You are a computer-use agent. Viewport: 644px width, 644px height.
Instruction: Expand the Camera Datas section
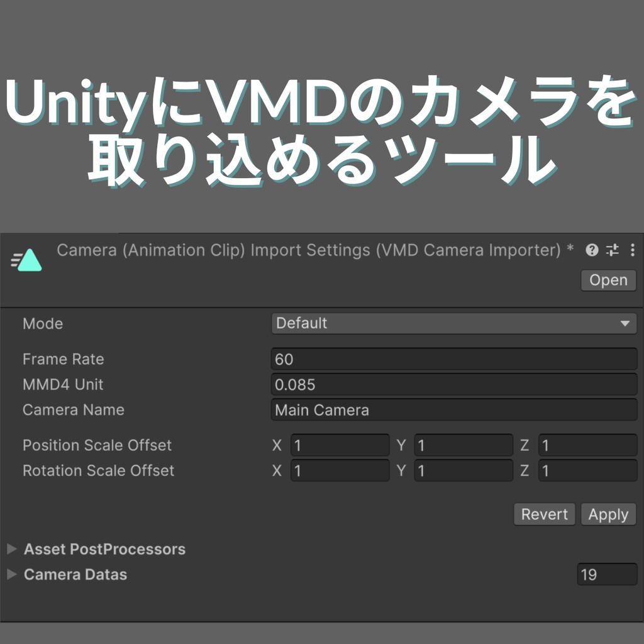pyautogui.click(x=12, y=574)
